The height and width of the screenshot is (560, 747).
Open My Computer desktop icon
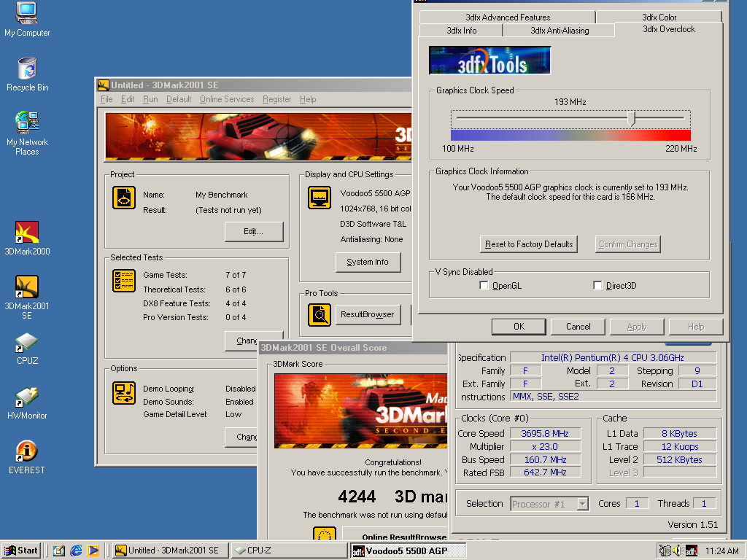[x=27, y=19]
